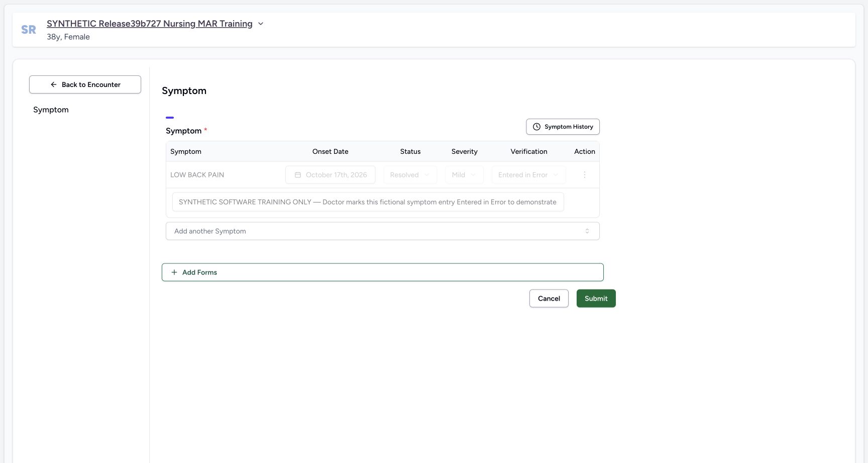868x463 pixels.
Task: Click the plus icon in Add Forms
Action: click(x=174, y=272)
